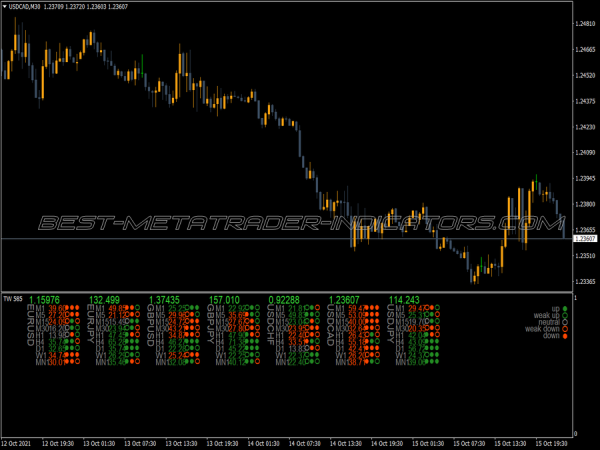Select the 'weak down' legend text

[x=542, y=329]
